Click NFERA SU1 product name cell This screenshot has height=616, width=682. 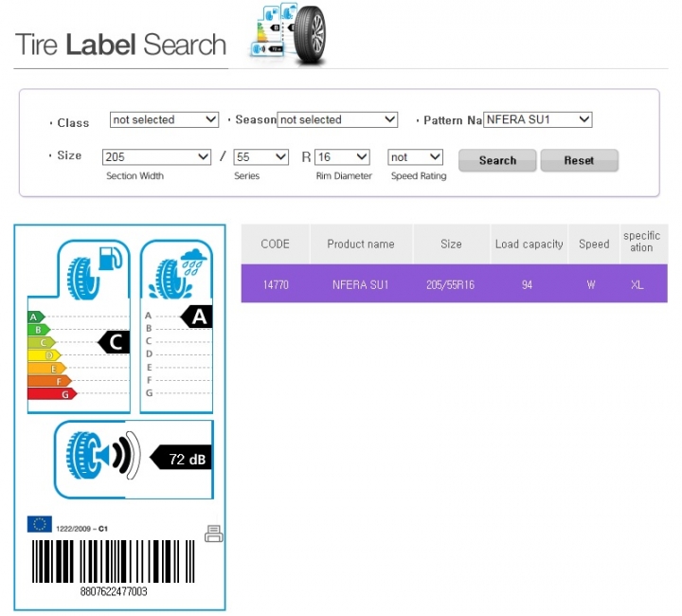[x=360, y=285]
